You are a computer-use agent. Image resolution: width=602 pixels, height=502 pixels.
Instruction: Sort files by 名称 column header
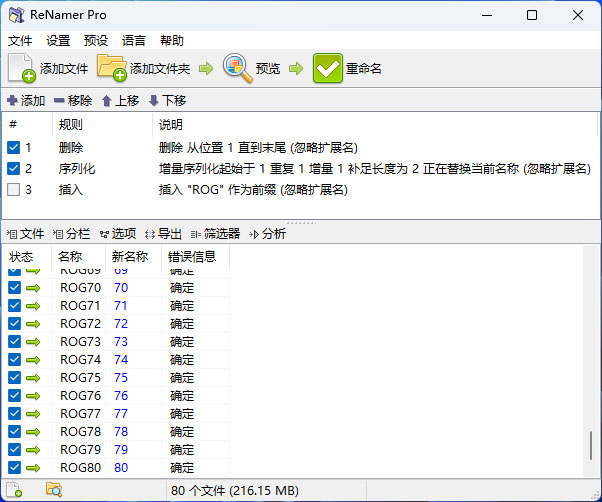pos(78,256)
